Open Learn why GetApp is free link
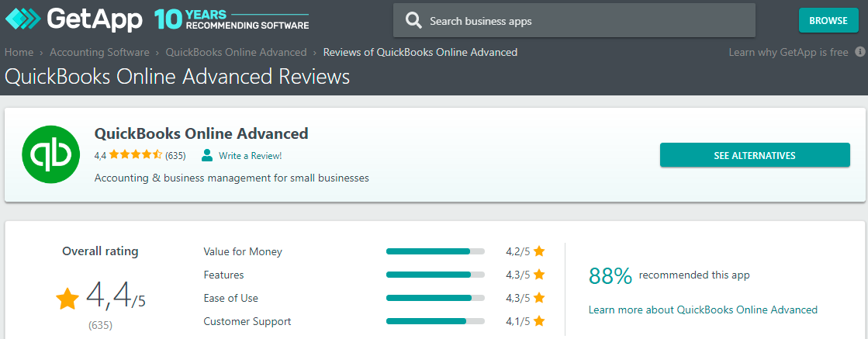The image size is (868, 339). [x=788, y=52]
